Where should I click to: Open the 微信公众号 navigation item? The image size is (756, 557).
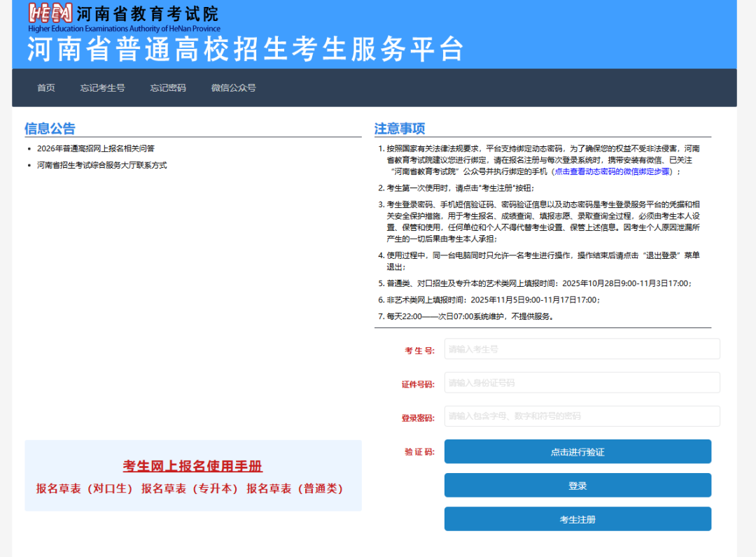pos(232,87)
